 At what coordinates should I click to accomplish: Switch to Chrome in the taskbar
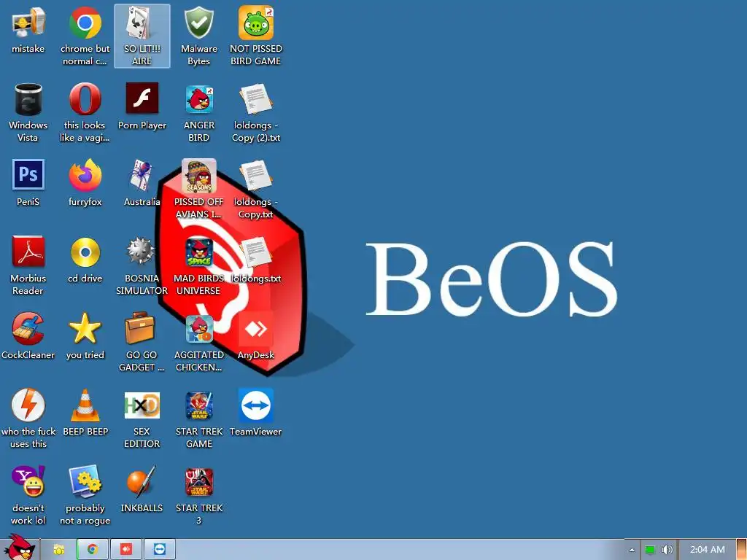93,550
